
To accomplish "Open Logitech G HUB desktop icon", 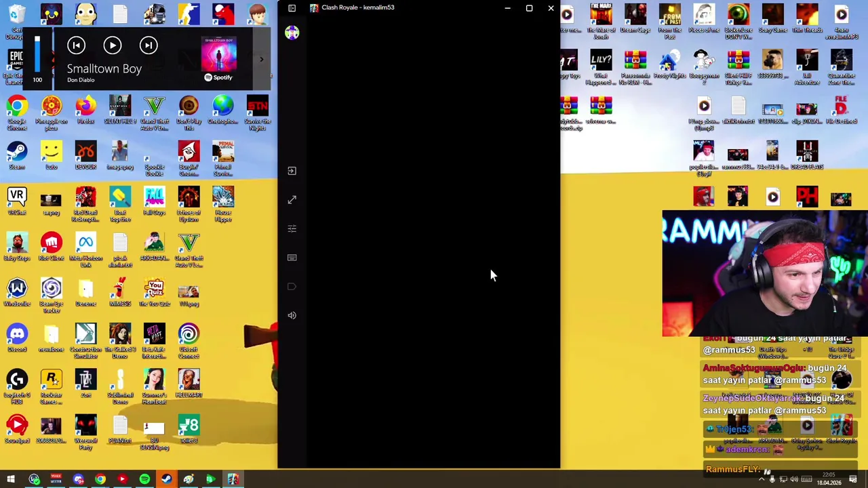I will coord(17,386).
